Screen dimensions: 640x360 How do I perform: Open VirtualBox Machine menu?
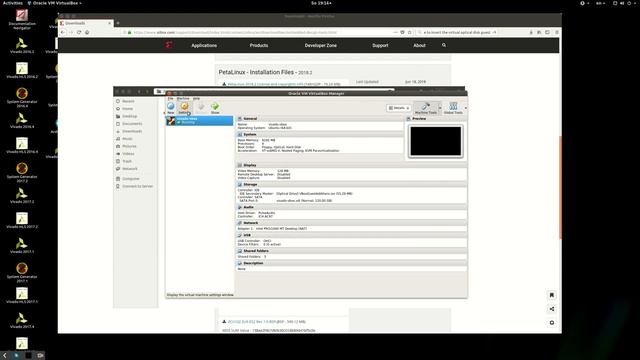[183, 98]
